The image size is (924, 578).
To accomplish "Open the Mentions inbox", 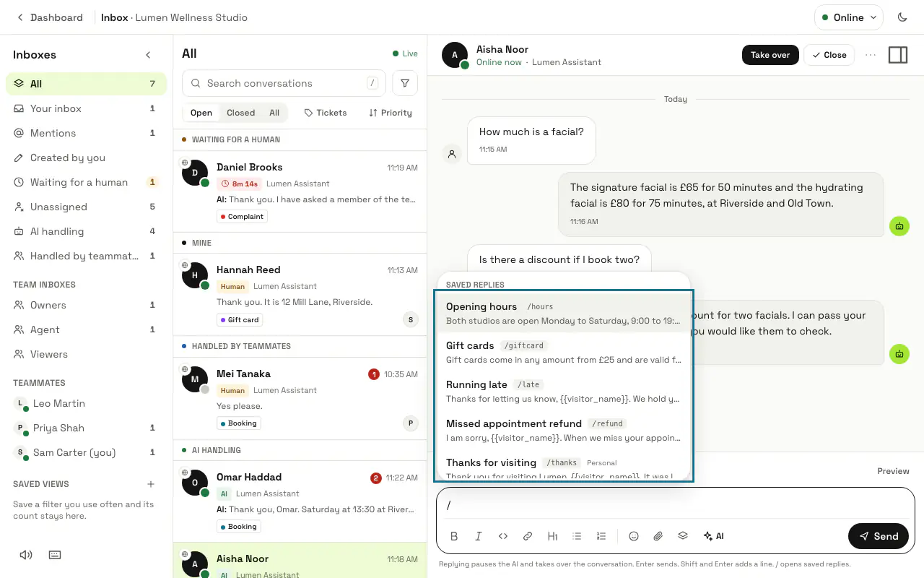I will click(x=86, y=133).
